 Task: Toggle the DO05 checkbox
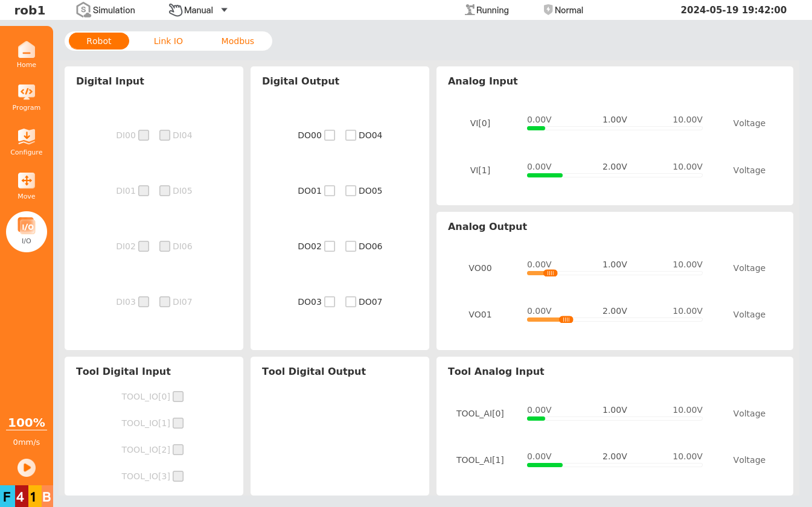351,191
